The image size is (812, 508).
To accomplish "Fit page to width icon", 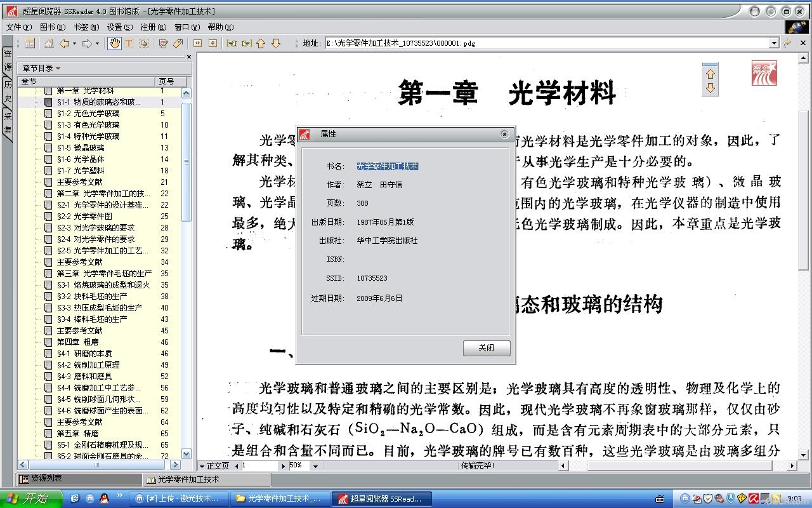I will 197,43.
